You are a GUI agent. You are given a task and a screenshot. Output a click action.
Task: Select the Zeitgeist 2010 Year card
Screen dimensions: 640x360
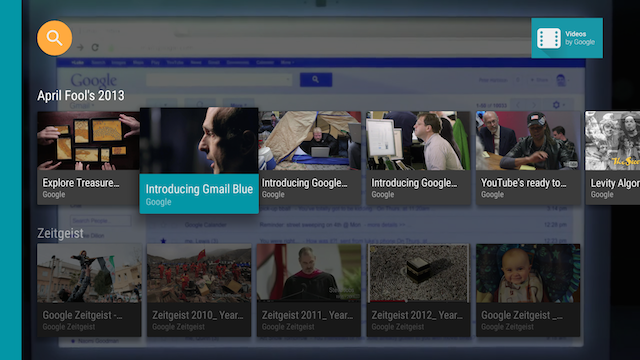tap(199, 290)
